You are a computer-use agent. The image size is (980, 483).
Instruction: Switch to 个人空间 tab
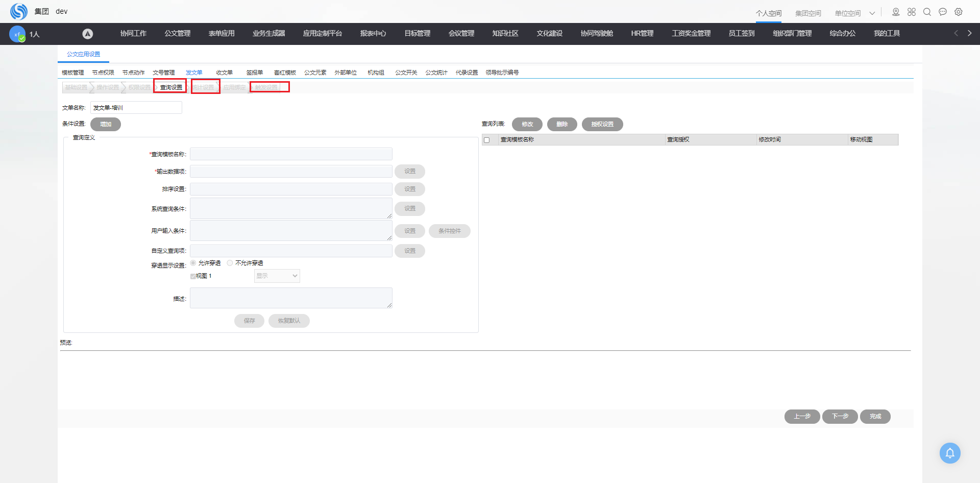[x=769, y=13]
